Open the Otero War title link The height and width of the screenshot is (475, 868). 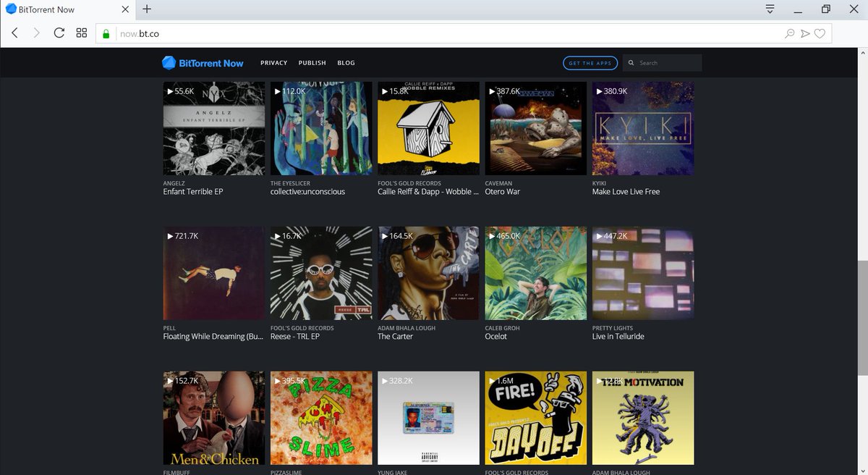click(x=503, y=192)
